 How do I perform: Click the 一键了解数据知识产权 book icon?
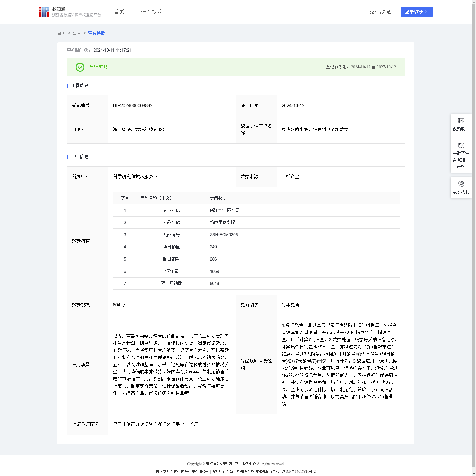tap(461, 145)
